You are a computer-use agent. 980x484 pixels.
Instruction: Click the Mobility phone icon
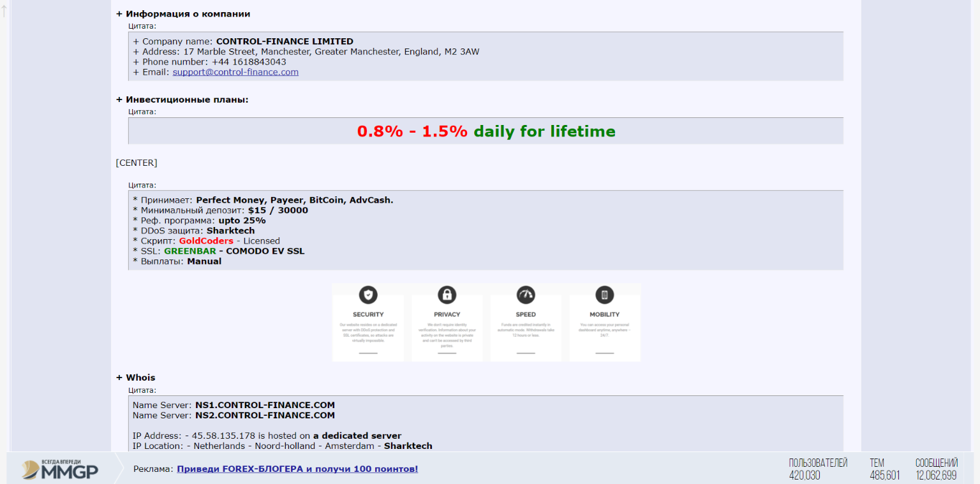[604, 295]
